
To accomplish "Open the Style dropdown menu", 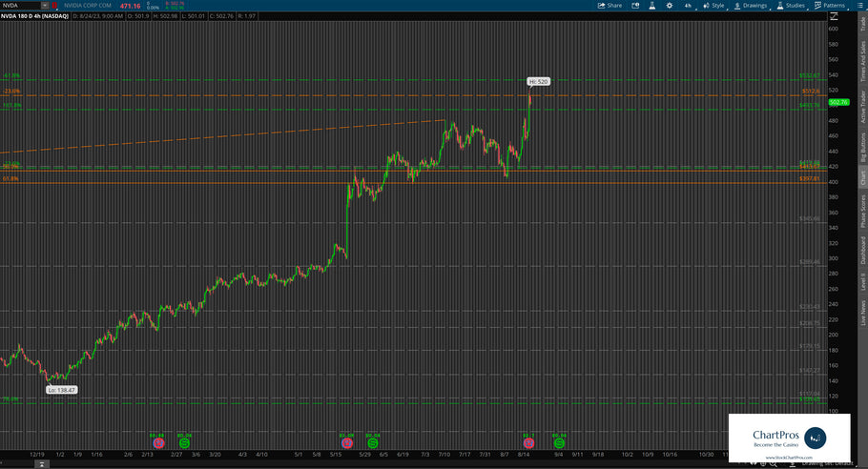I will 714,6.
